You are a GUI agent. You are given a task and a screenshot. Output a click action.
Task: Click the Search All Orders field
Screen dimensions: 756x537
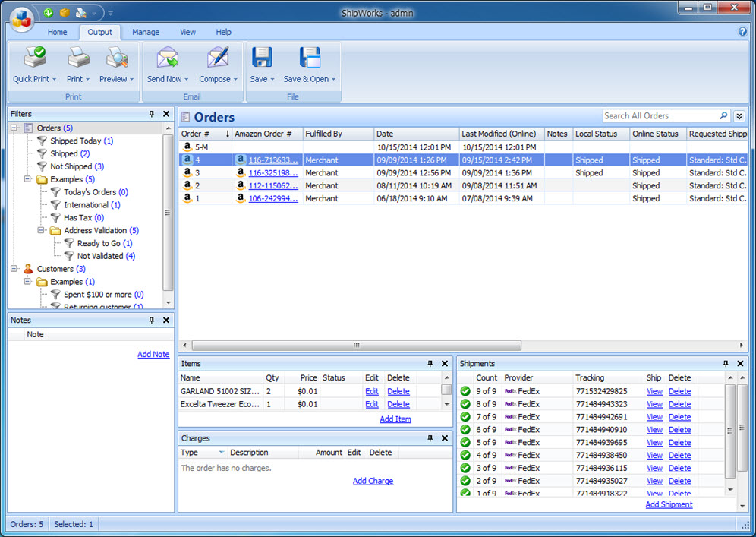660,115
